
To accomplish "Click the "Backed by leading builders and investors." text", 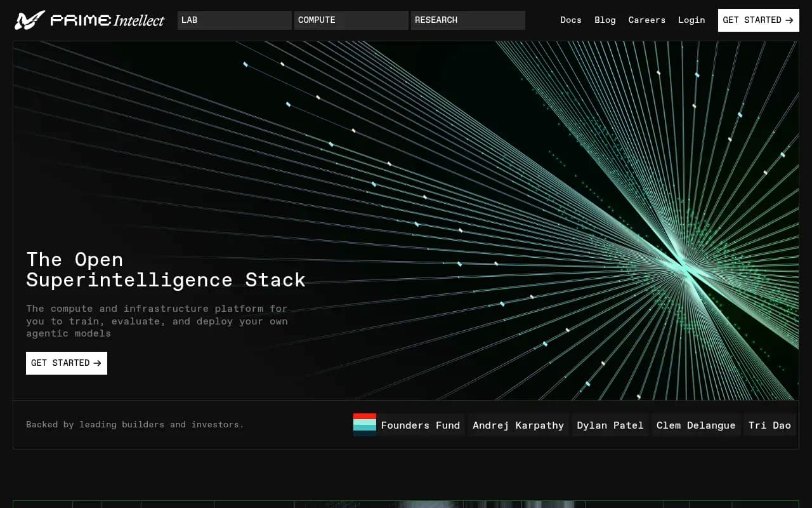I will pyautogui.click(x=135, y=425).
